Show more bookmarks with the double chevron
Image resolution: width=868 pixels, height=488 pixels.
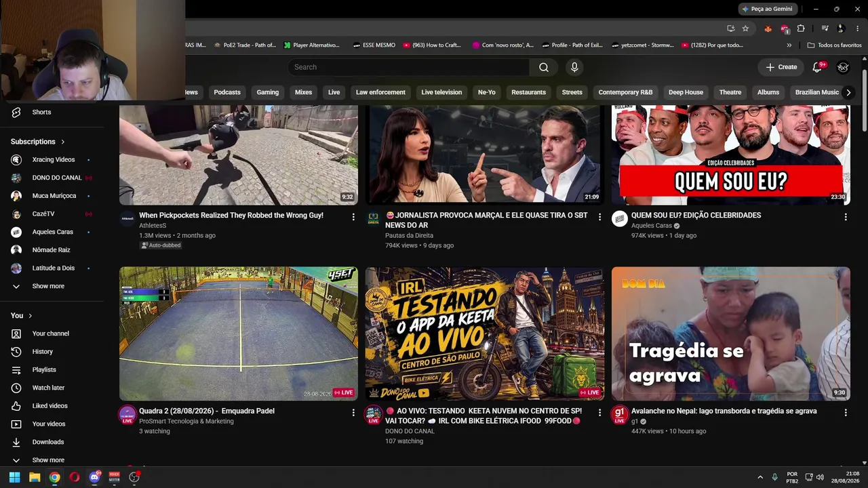(789, 45)
